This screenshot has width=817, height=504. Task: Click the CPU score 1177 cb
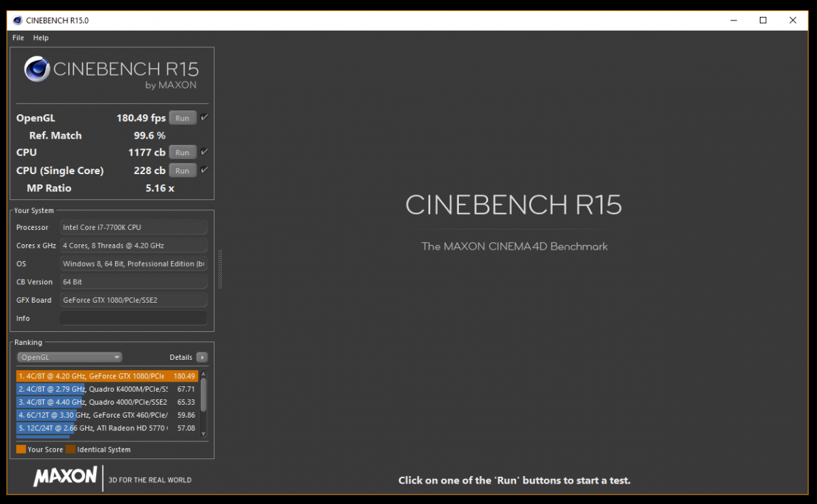(x=146, y=152)
